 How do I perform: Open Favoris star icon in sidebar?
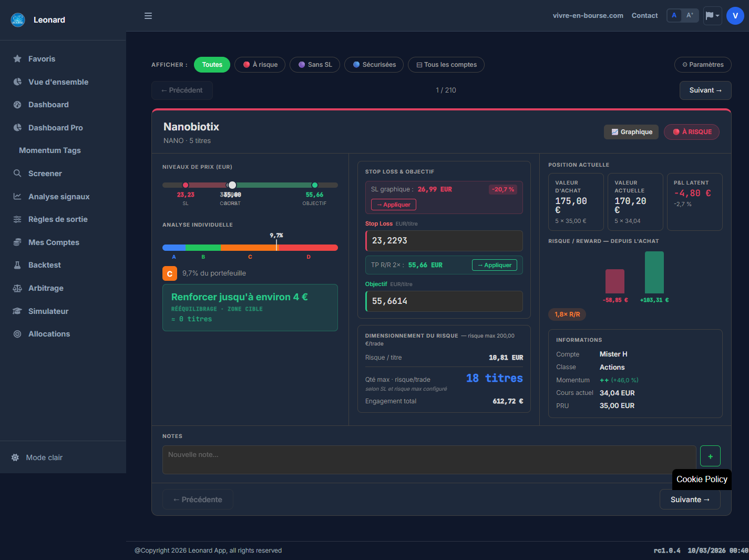(17, 59)
